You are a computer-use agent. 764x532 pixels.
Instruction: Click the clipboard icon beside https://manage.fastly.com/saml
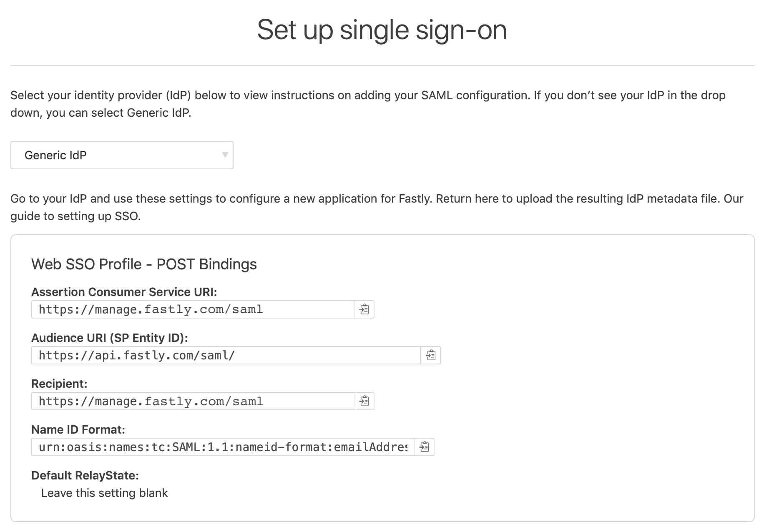point(364,309)
